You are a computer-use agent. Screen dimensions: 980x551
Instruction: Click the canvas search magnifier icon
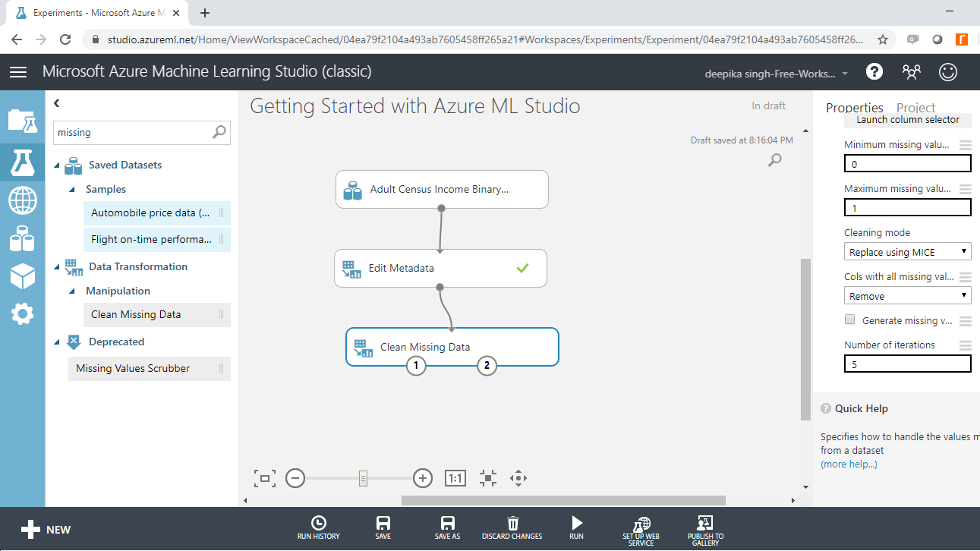774,160
